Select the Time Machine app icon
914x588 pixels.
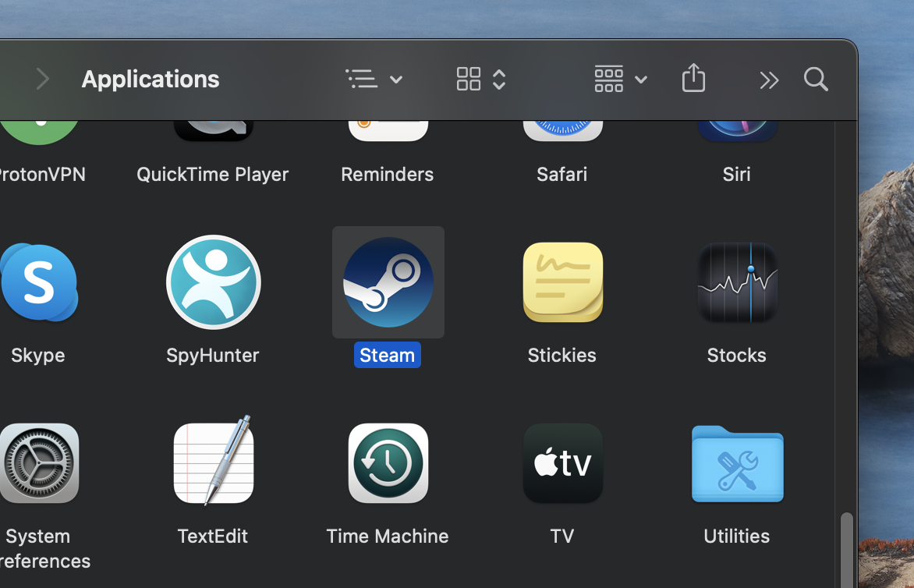[388, 463]
